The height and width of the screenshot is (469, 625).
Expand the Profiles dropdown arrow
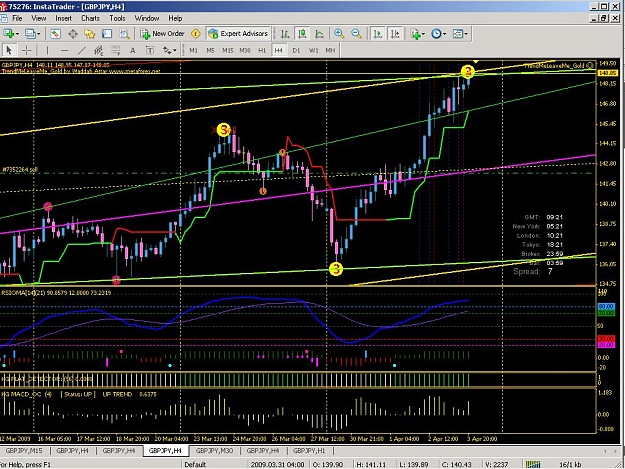pos(39,34)
